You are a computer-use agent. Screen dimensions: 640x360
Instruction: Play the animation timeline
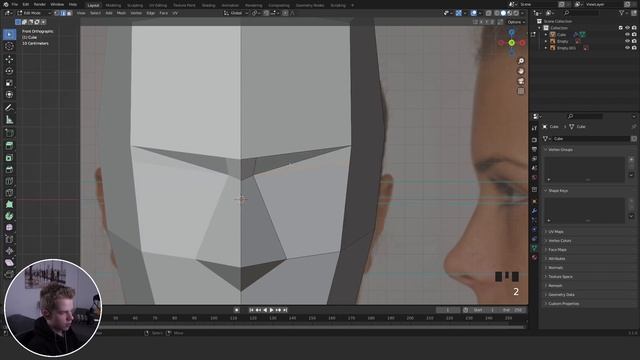coord(271,310)
